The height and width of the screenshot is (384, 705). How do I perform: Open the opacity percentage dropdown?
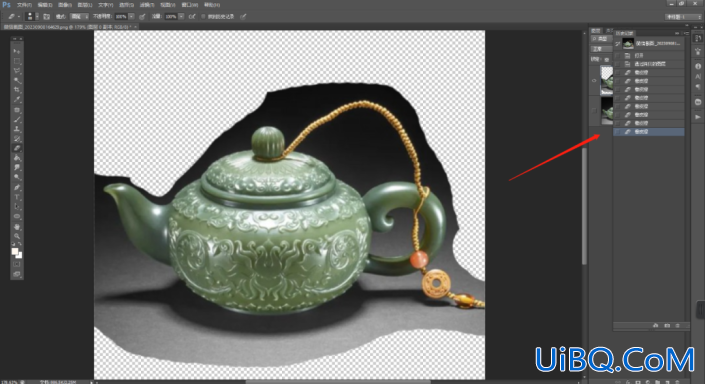(131, 17)
